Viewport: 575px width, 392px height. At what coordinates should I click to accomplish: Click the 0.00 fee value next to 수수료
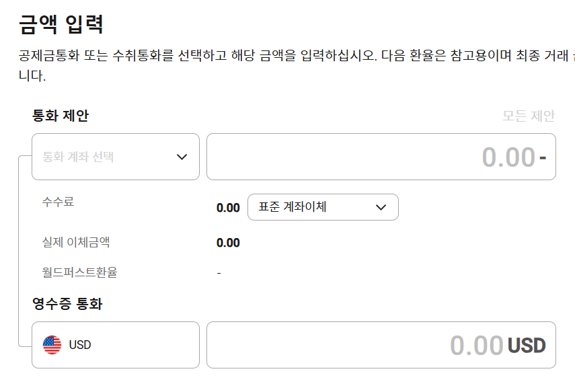coord(228,208)
